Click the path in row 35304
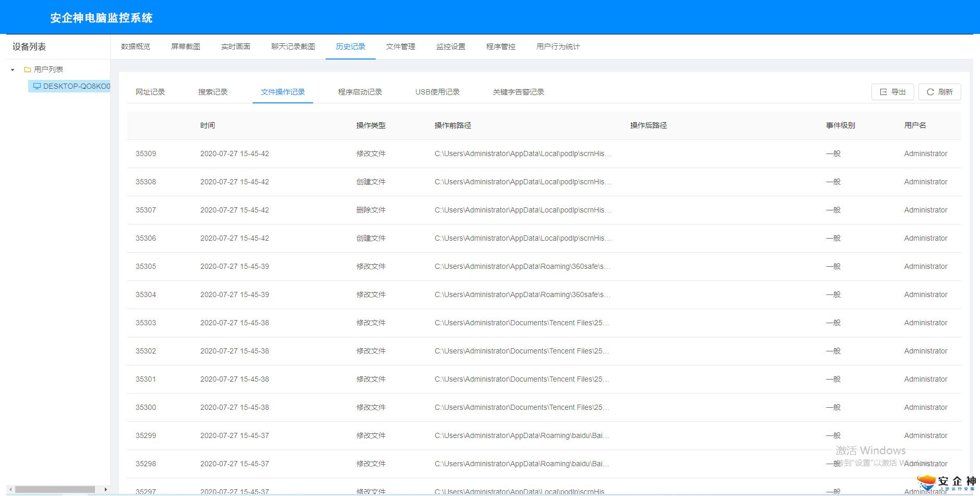This screenshot has width=980, height=496. tap(522, 294)
